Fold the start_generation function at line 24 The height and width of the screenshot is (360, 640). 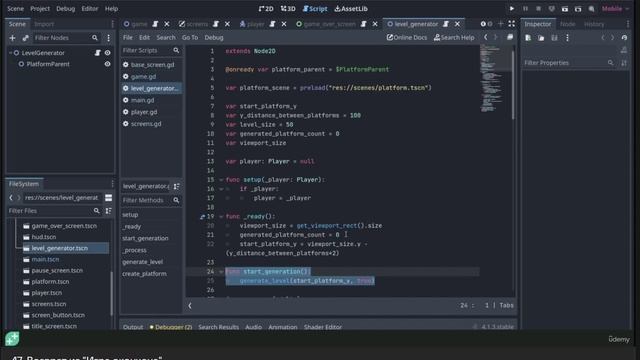click(x=221, y=272)
